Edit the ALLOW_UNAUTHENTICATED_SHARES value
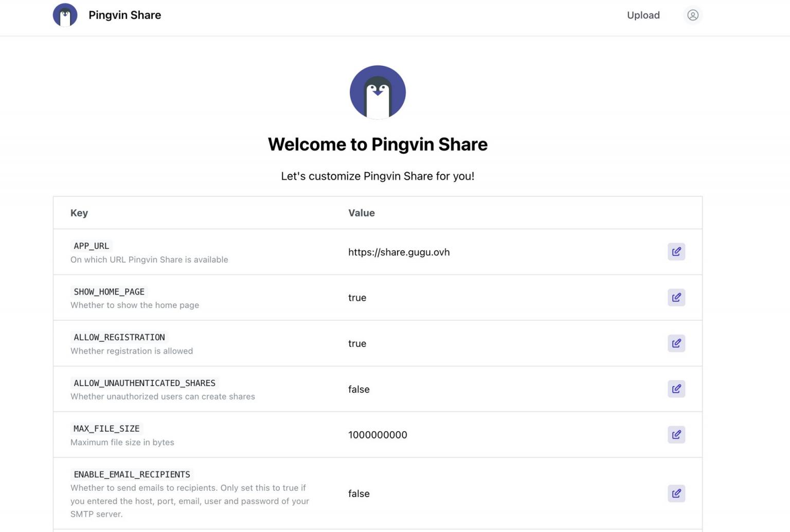 pos(676,389)
